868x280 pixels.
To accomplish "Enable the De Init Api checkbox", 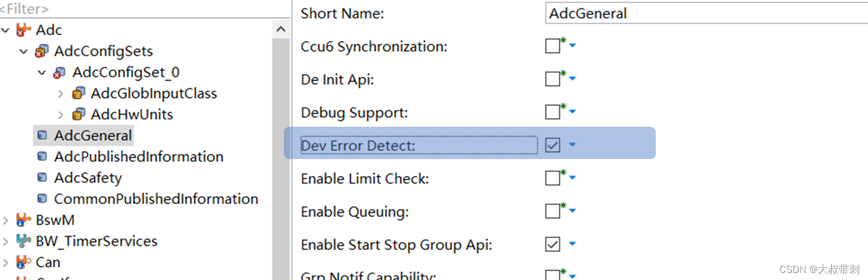I will [552, 79].
